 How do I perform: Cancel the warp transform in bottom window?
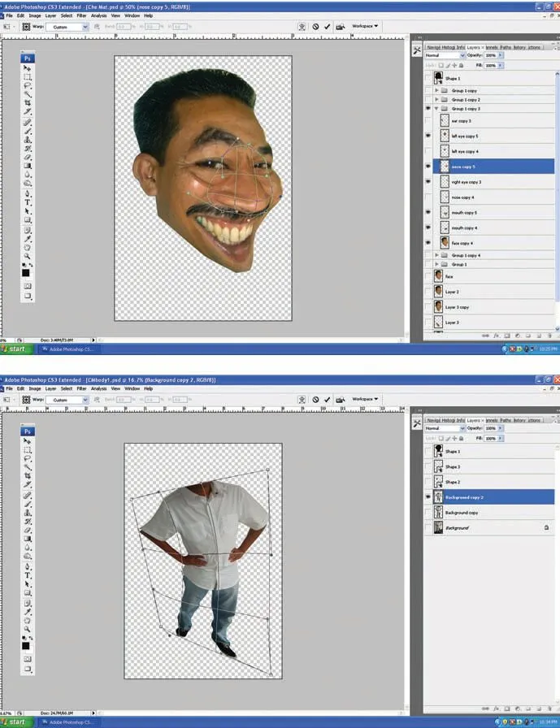[x=315, y=399]
